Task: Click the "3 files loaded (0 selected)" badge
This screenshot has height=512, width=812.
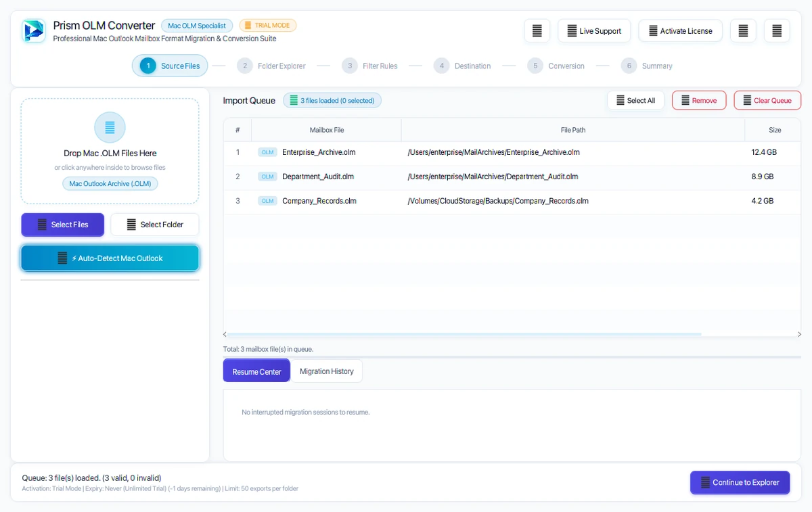Action: [x=332, y=101]
